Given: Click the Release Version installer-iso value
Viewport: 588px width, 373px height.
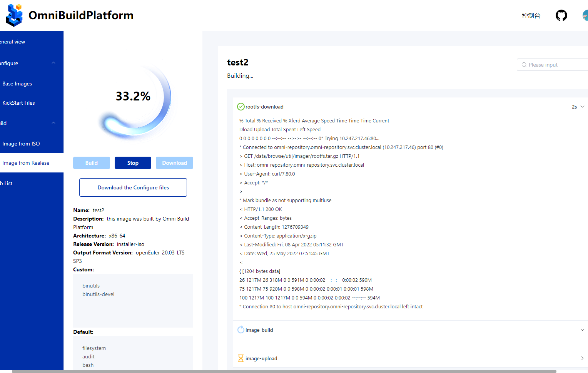Looking at the screenshot, I should tap(130, 244).
